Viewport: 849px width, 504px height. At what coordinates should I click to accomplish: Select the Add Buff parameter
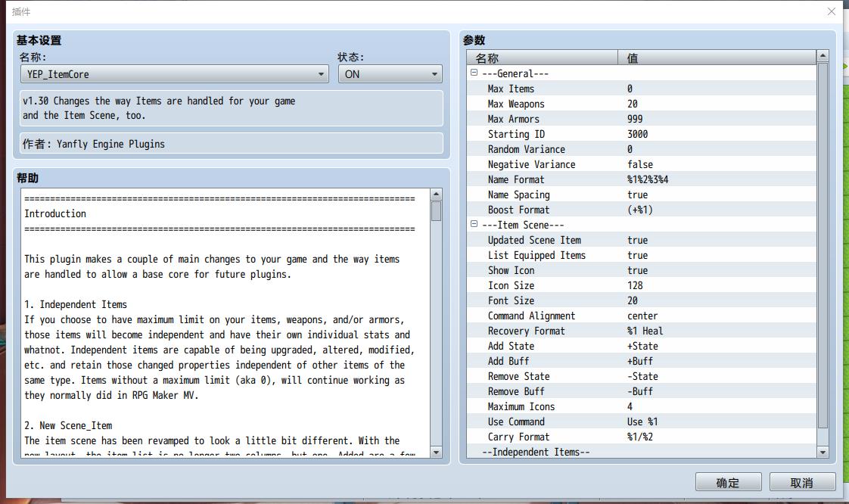pos(642,362)
